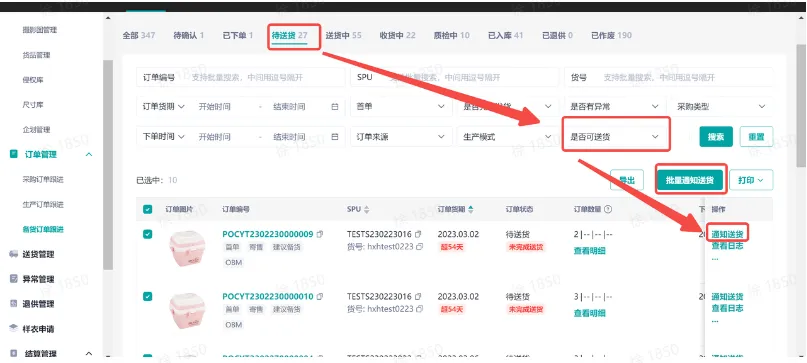This screenshot has height=363, width=807.
Task: Click 查看日志 for order POCYT2302230000009
Action: coord(727,246)
